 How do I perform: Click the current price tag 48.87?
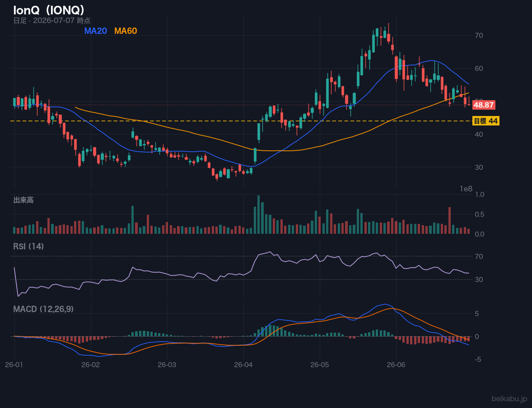[484, 105]
